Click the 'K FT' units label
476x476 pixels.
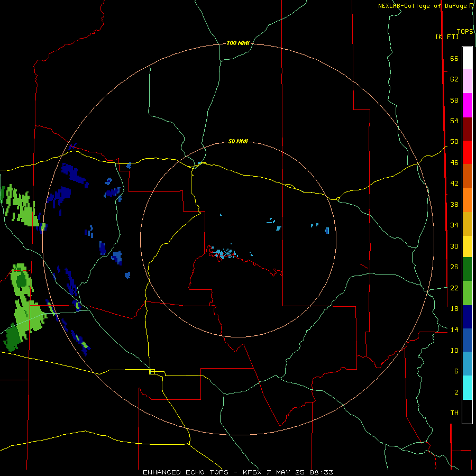(x=447, y=36)
